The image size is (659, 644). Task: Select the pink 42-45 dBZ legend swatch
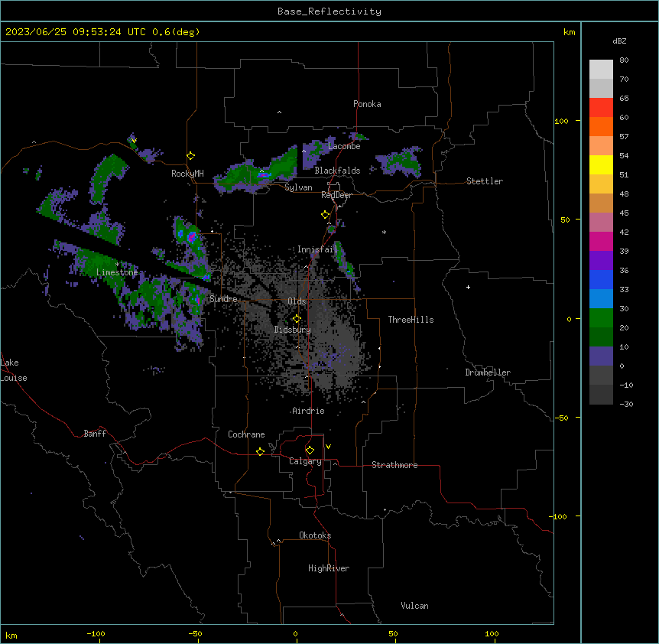601,223
